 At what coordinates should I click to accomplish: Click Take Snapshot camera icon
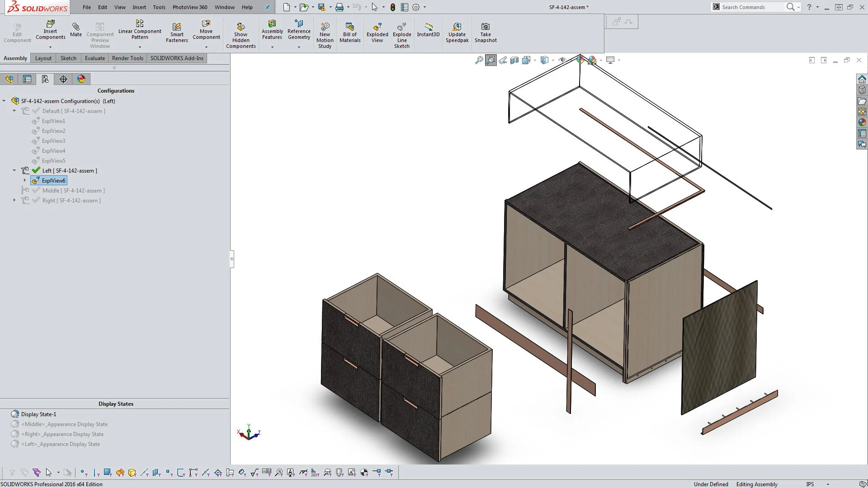click(485, 27)
